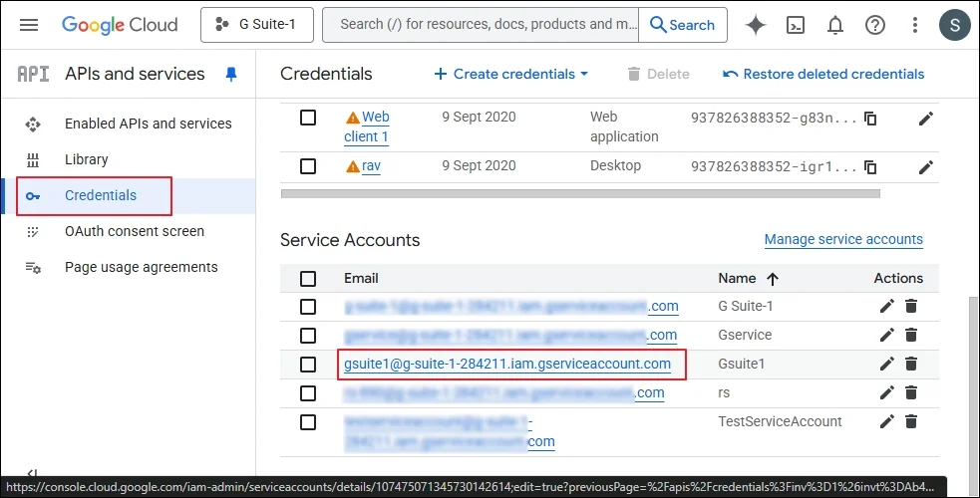Edit the G Suite-1 service account
980x498 pixels.
coord(887,306)
